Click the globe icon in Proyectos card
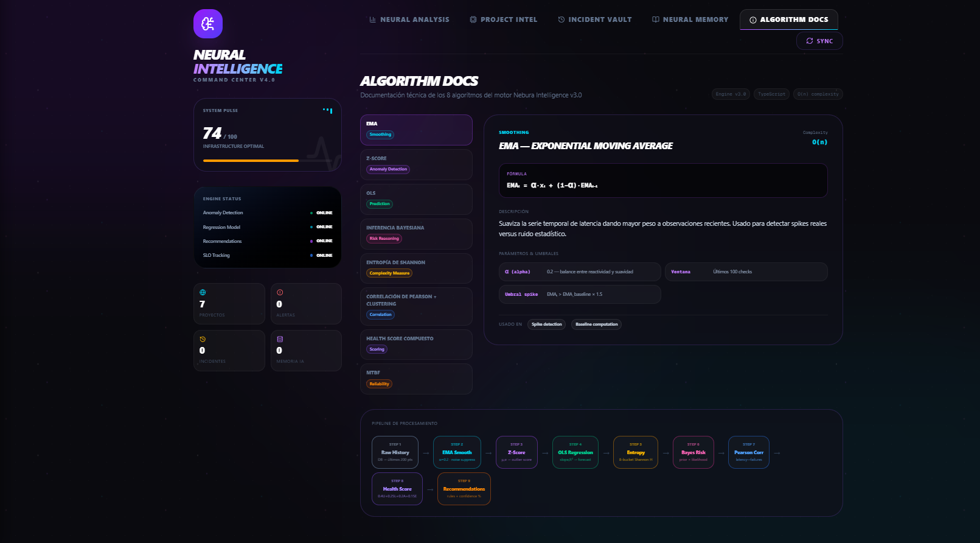Screen dimensions: 980x543 [x=203, y=293]
